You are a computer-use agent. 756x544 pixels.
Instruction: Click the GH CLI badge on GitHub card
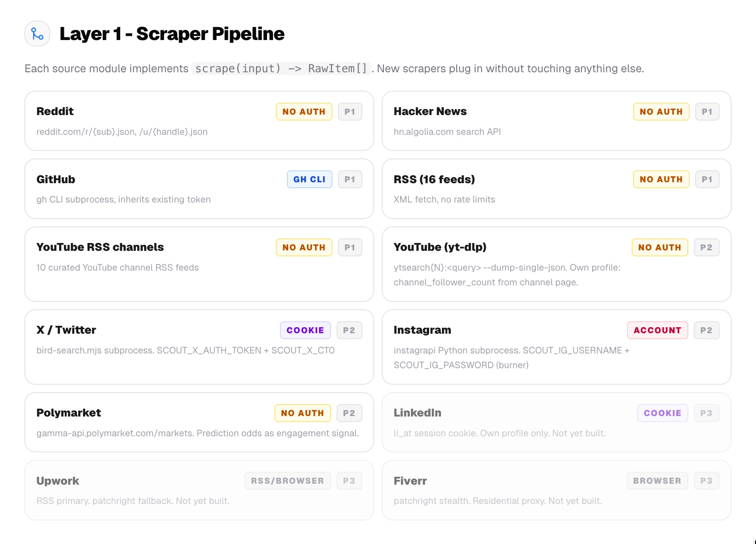point(309,179)
